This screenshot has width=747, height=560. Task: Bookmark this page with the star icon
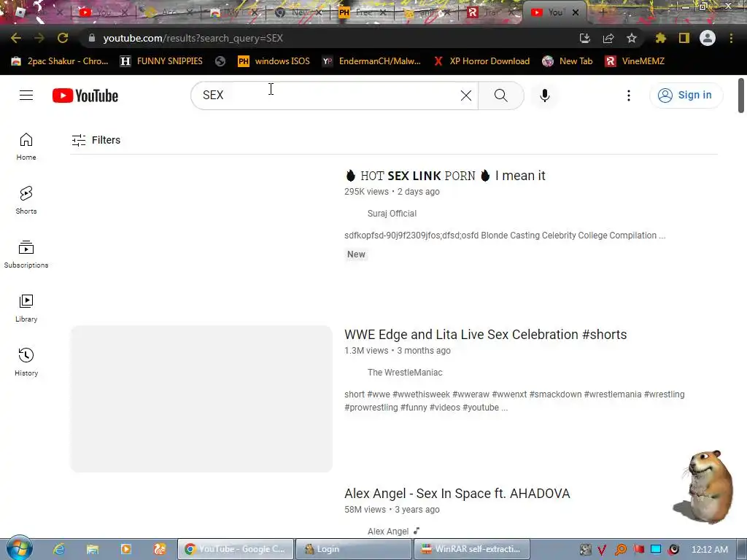[x=631, y=38]
